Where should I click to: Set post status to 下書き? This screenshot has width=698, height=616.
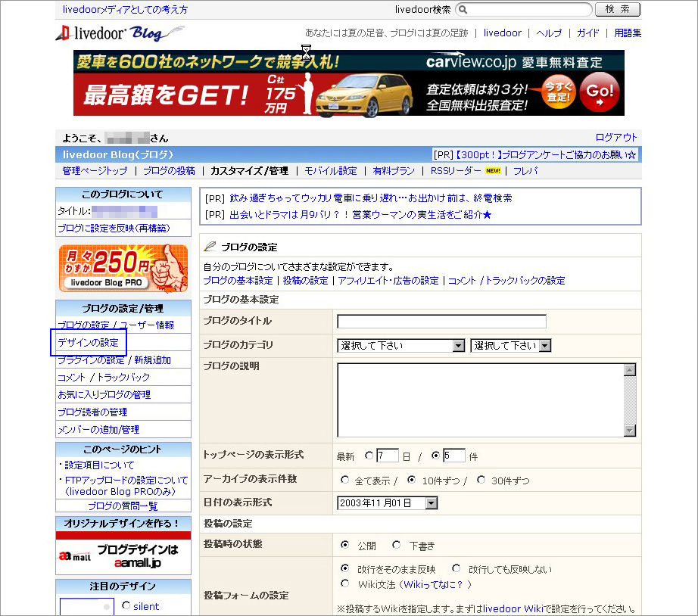click(396, 545)
